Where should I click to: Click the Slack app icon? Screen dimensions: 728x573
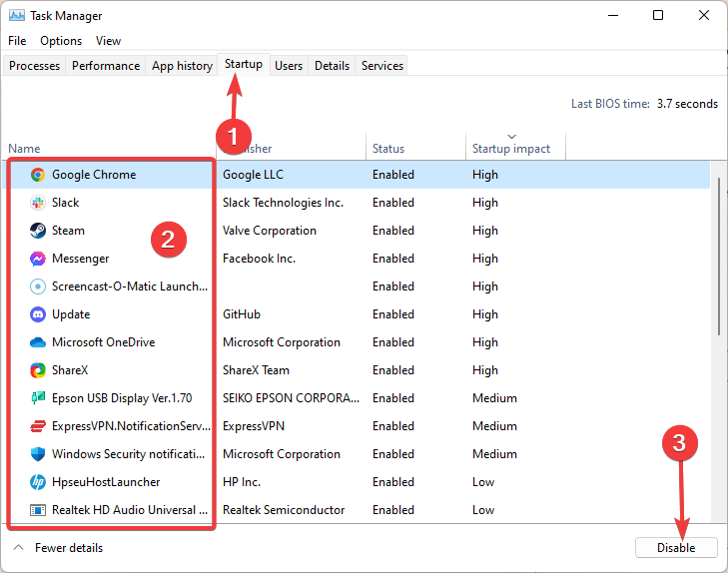coord(38,203)
